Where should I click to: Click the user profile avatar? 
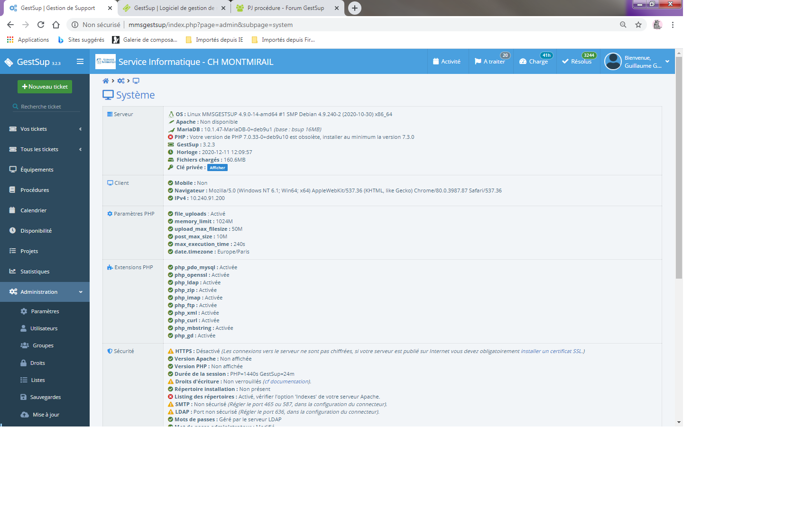point(613,62)
